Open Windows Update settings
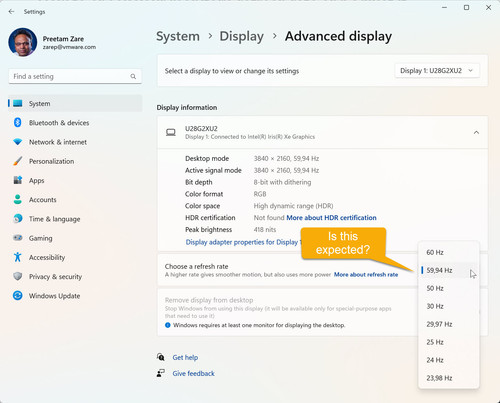The height and width of the screenshot is (403, 500). tap(75, 296)
